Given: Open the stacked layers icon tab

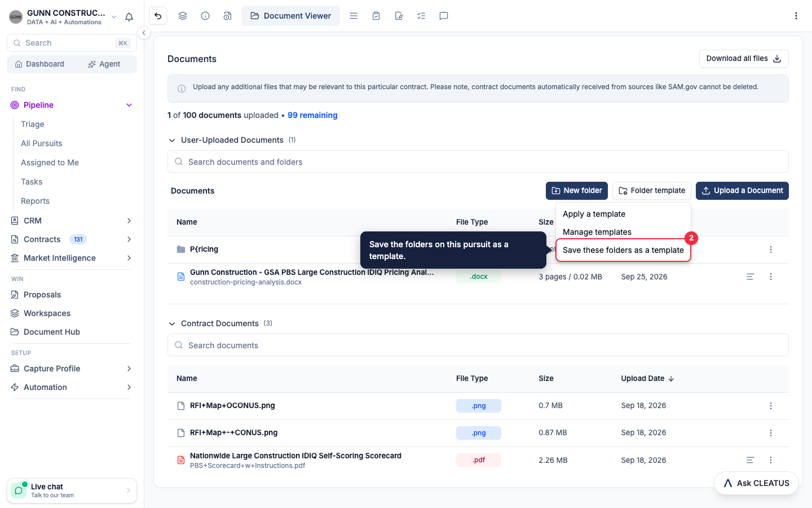Looking at the screenshot, I should click(183, 16).
